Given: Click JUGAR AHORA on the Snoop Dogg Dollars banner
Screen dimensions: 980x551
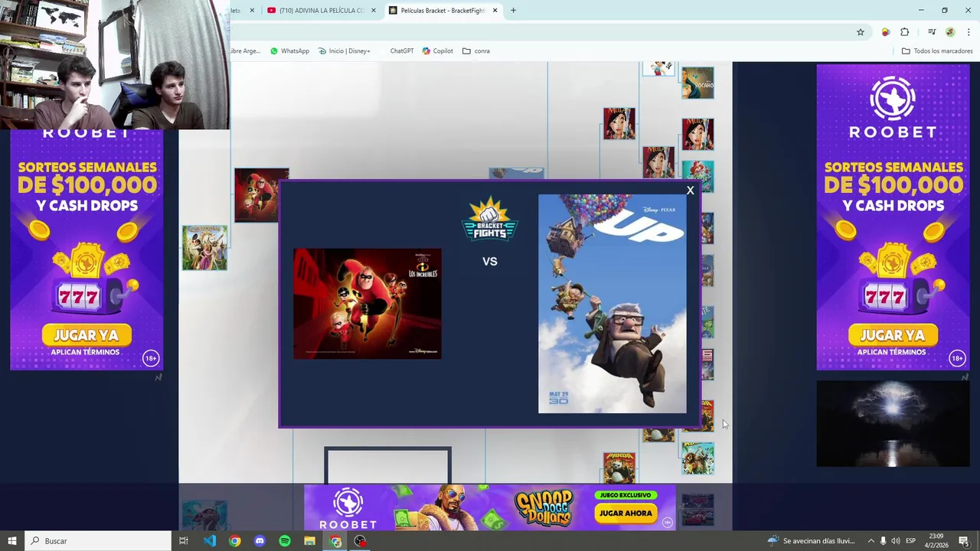Looking at the screenshot, I should pos(626,514).
